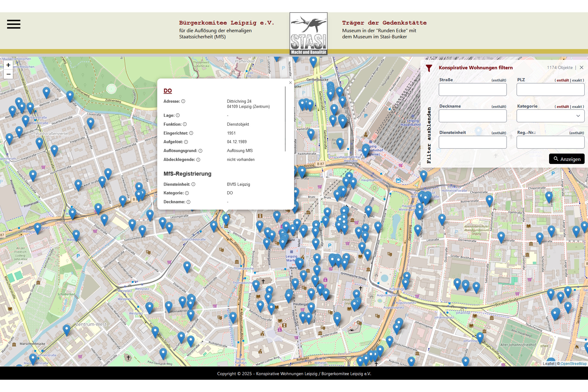This screenshot has height=392, width=588.
Task: Open the Kategorie dropdown list
Action: point(550,116)
